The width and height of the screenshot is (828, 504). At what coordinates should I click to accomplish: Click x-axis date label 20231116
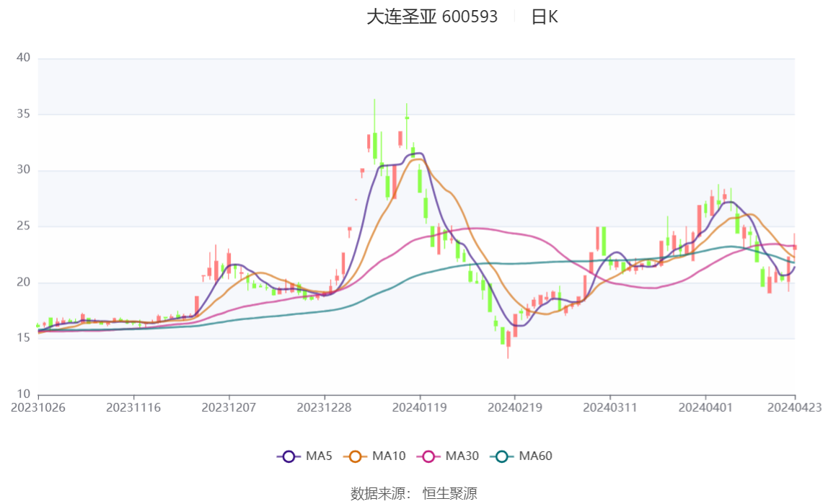(x=133, y=407)
